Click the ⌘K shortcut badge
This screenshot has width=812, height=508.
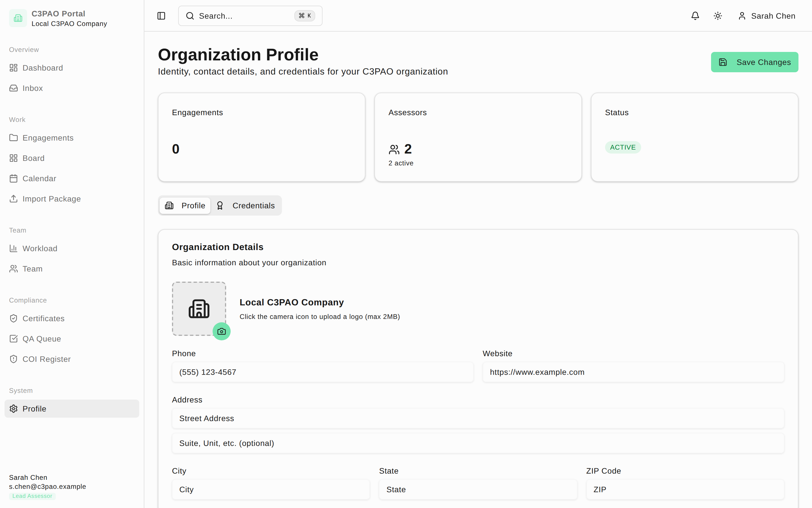pos(305,16)
